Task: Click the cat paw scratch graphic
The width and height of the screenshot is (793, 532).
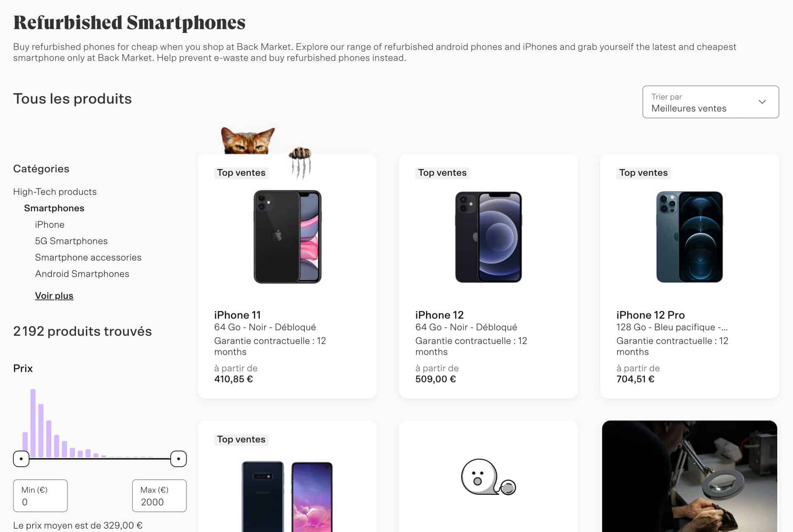Action: pyautogui.click(x=301, y=162)
